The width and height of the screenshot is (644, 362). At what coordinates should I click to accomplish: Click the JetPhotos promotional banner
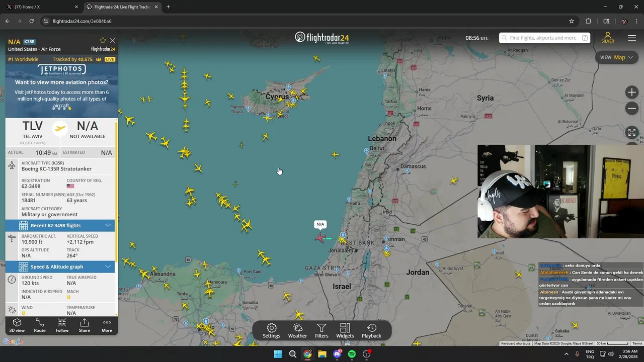(61, 88)
